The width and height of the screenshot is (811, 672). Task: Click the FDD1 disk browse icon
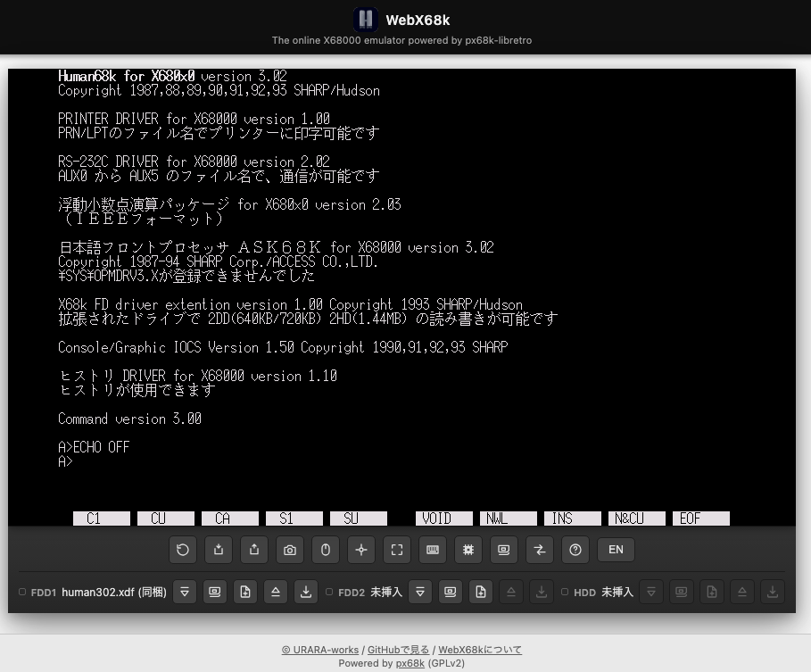coord(215,592)
